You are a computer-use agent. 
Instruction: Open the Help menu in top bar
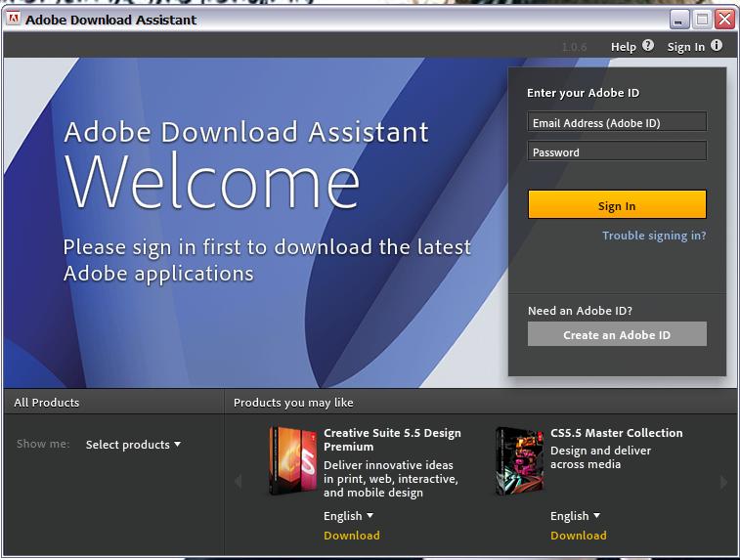click(x=623, y=47)
